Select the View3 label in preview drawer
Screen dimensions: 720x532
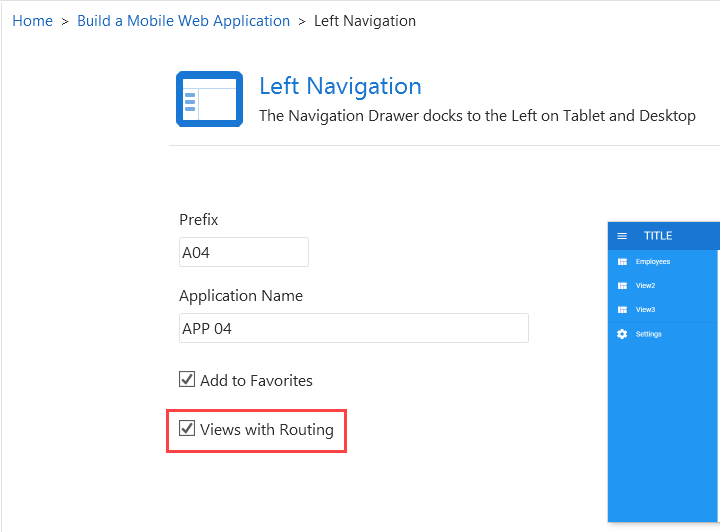pyautogui.click(x=646, y=310)
